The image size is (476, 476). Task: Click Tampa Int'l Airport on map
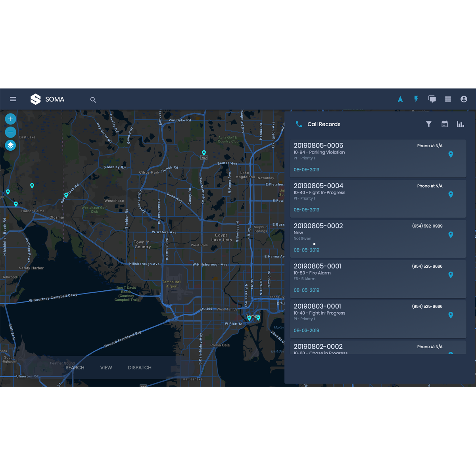coord(172,284)
